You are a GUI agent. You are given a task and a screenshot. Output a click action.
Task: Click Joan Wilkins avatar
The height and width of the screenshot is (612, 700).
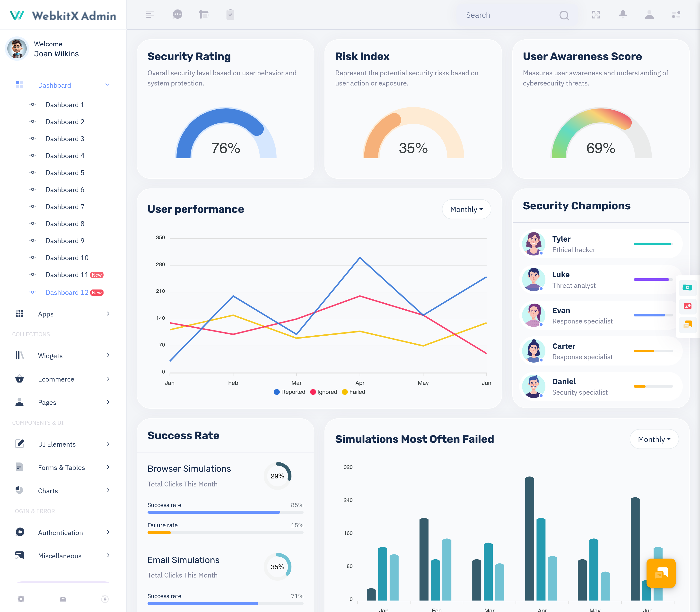[x=17, y=49]
